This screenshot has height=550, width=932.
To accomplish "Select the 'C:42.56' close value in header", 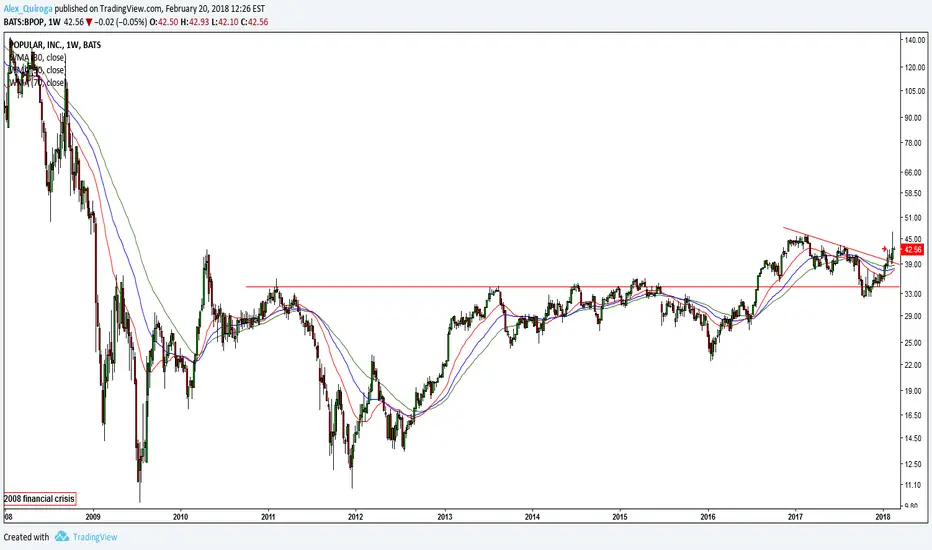I will (254, 22).
